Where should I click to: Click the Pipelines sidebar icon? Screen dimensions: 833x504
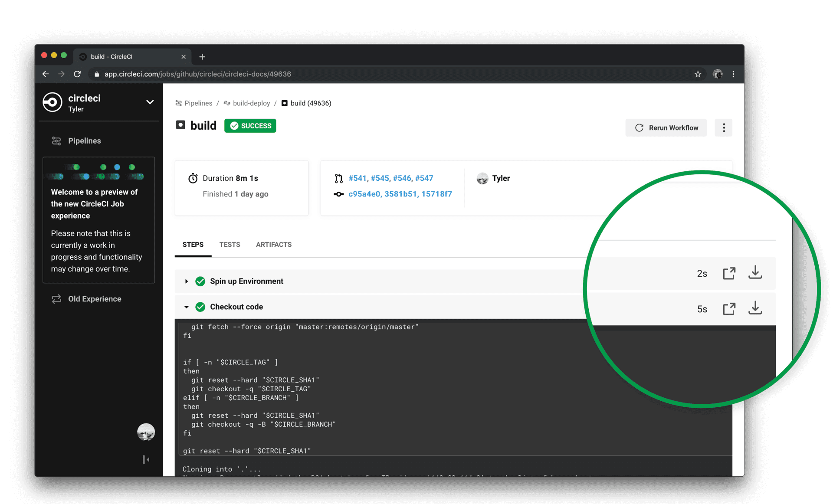[x=56, y=141]
